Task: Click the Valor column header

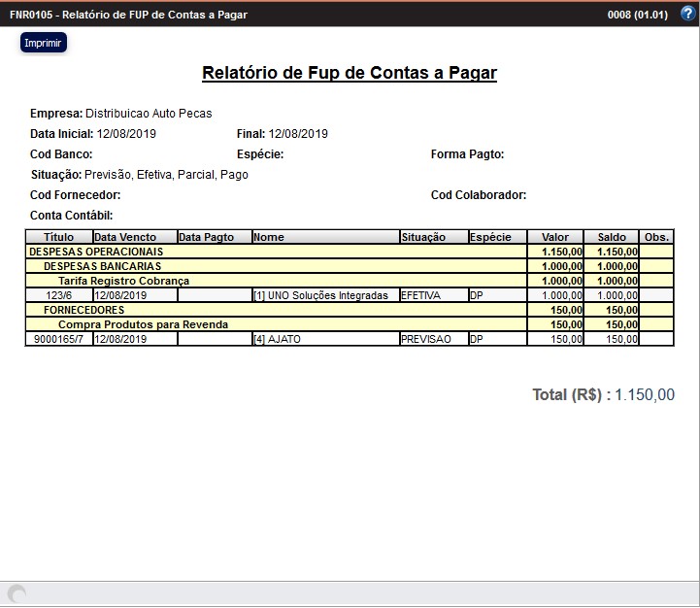Action: 555,237
